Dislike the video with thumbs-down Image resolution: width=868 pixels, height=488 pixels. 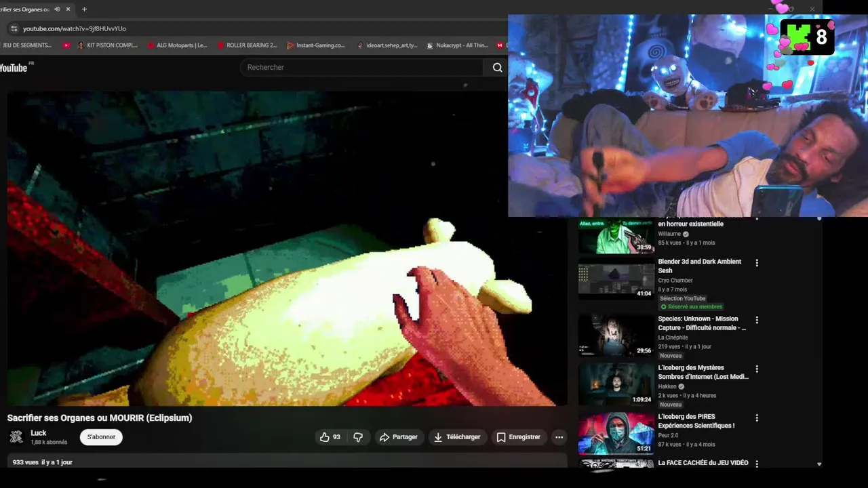click(x=358, y=437)
